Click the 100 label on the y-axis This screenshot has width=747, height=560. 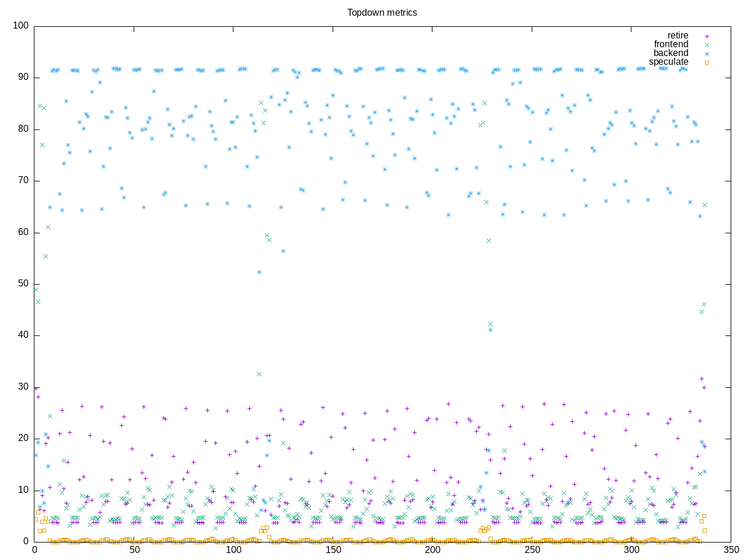coord(20,26)
